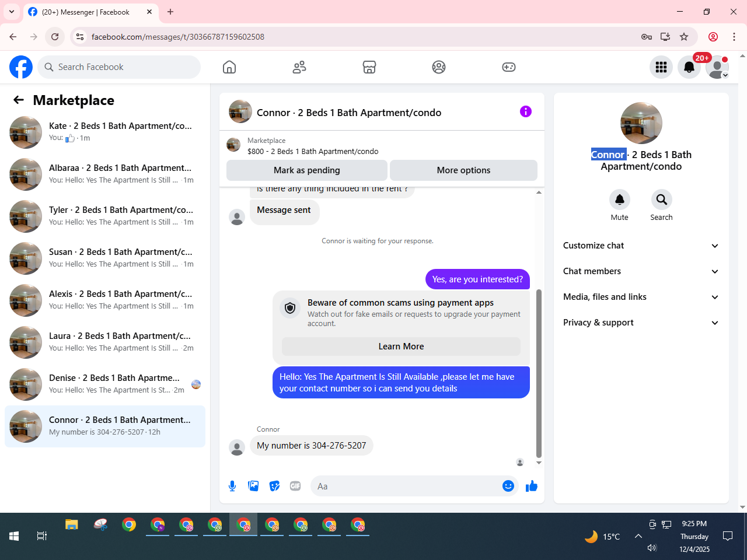Viewport: 747px width, 560px height.
Task: Click the Facebook logo
Action: pos(21,67)
